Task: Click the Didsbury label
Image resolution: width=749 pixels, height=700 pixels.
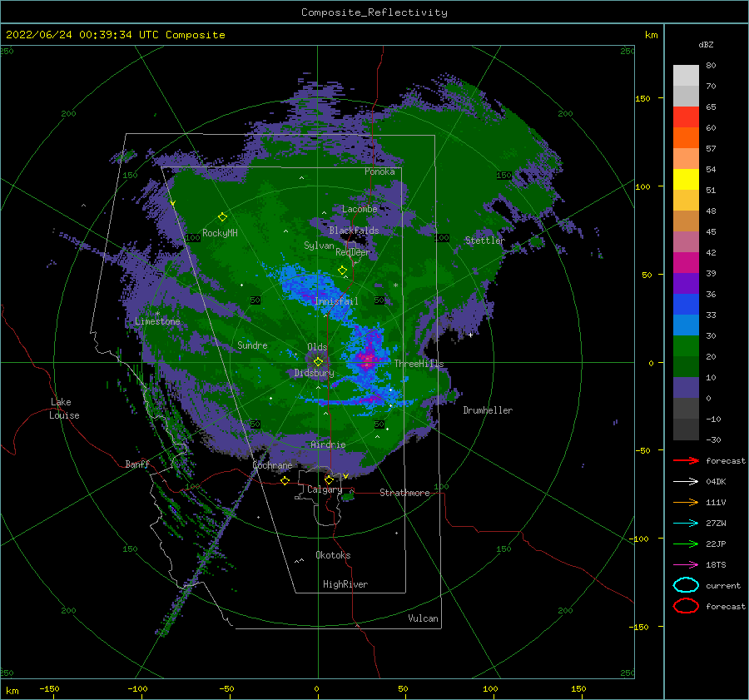Action: pyautogui.click(x=315, y=373)
